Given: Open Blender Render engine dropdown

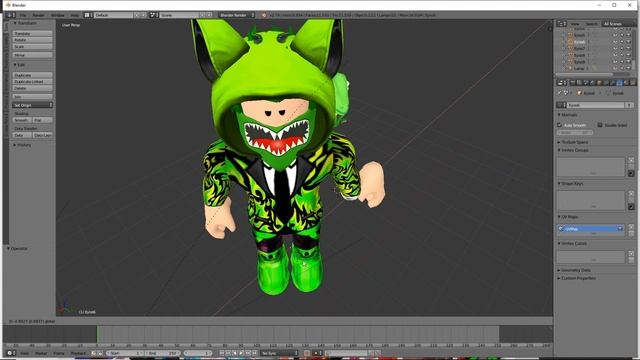Looking at the screenshot, I should coord(237,15).
